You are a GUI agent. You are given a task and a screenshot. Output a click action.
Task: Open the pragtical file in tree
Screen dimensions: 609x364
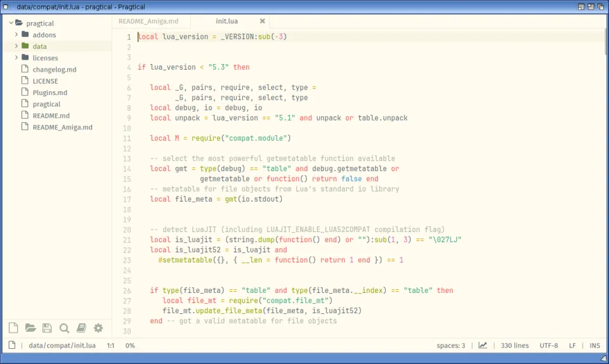(46, 104)
